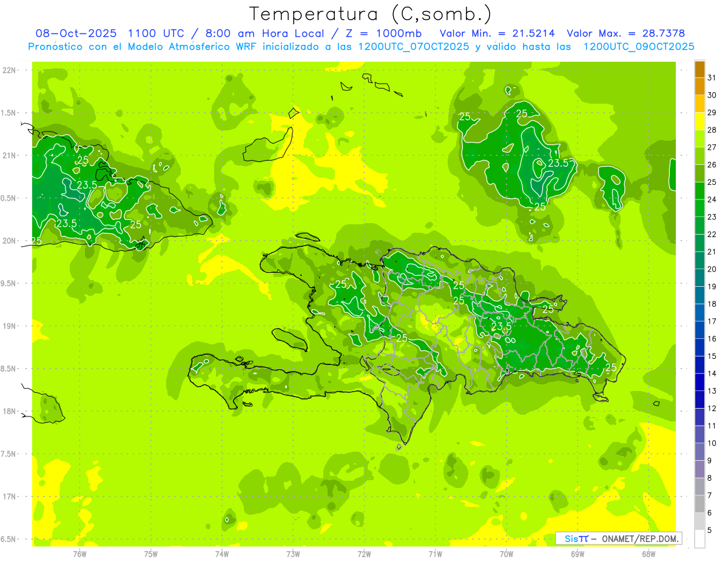The image size is (728, 562).
Task: Click the 25 label near eastern Dominican tip
Action: tap(611, 367)
